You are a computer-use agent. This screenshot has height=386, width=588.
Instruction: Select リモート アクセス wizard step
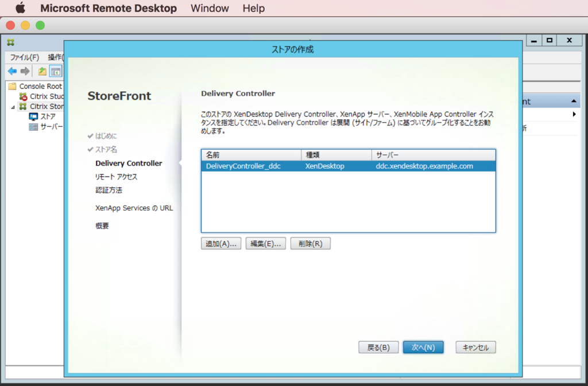(116, 177)
